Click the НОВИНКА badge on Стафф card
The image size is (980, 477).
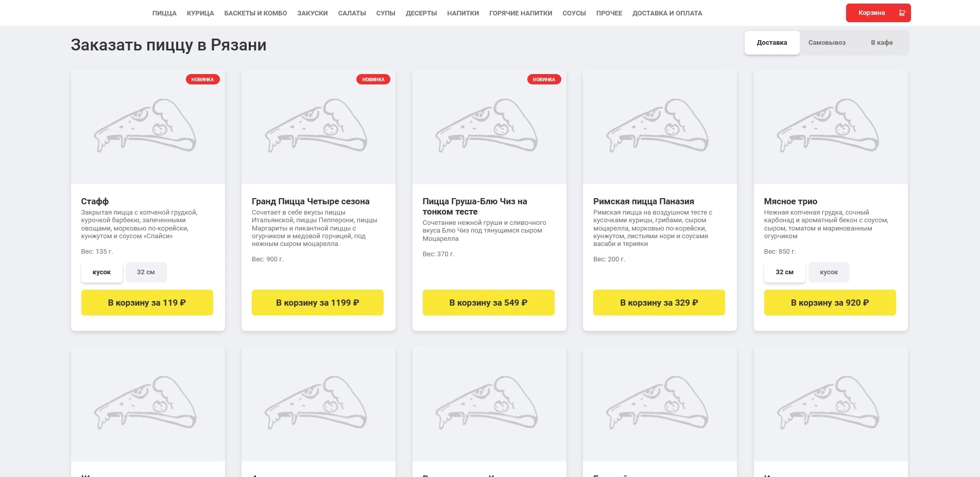click(x=202, y=79)
